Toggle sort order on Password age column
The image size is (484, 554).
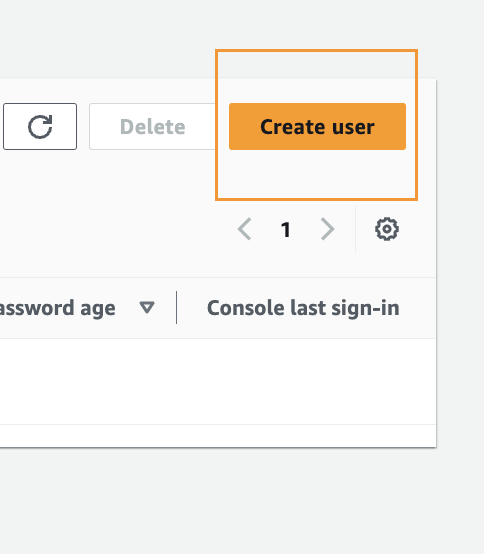pyautogui.click(x=147, y=307)
